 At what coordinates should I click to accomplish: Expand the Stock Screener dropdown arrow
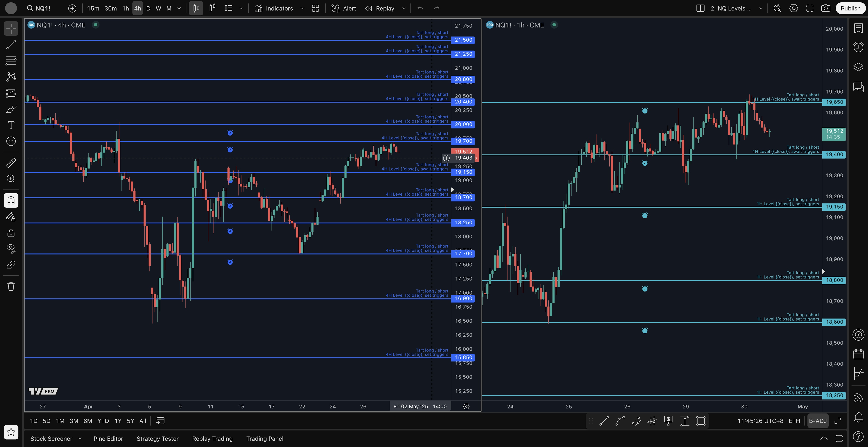[x=80, y=439]
